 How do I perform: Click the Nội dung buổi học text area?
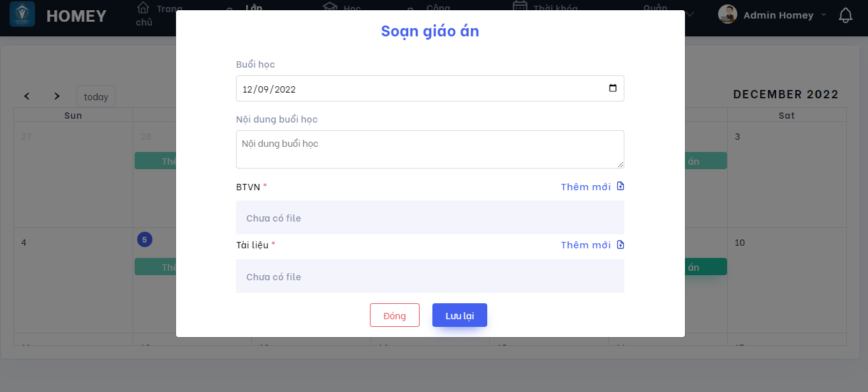[430, 148]
